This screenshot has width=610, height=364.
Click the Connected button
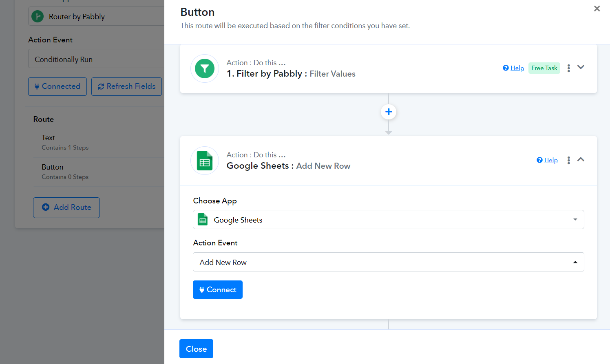[x=57, y=86]
